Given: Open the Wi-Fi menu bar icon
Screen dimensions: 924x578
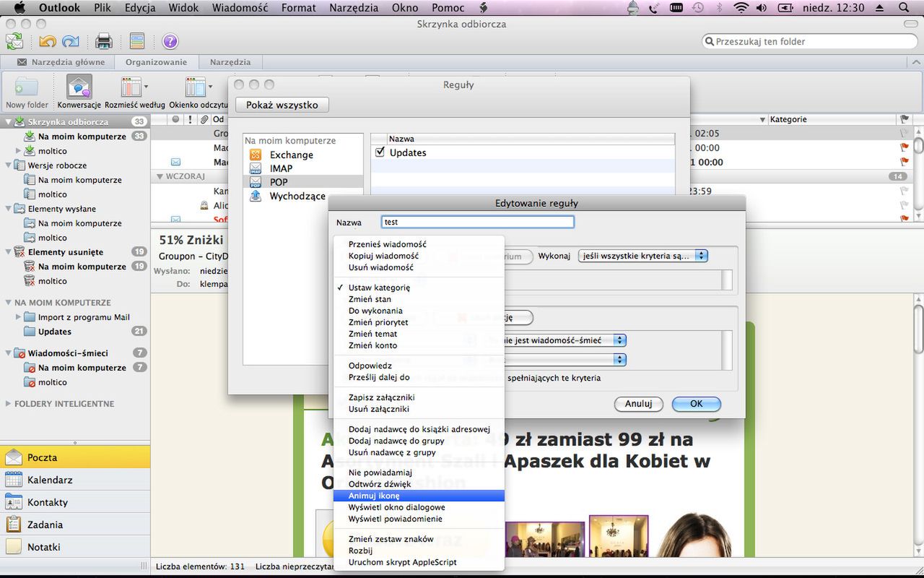Looking at the screenshot, I should [741, 7].
